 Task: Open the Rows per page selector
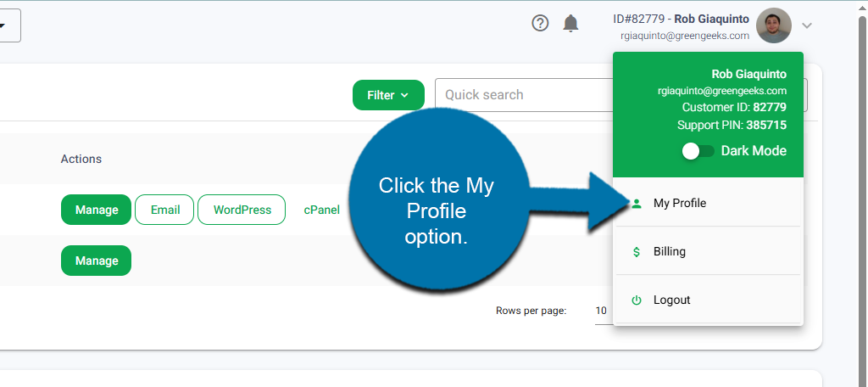coord(600,311)
